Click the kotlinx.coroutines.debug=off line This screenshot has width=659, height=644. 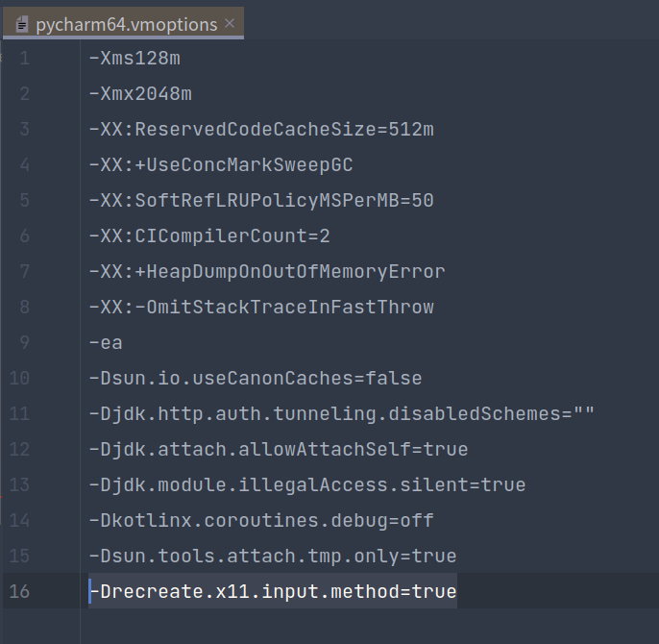click(261, 520)
